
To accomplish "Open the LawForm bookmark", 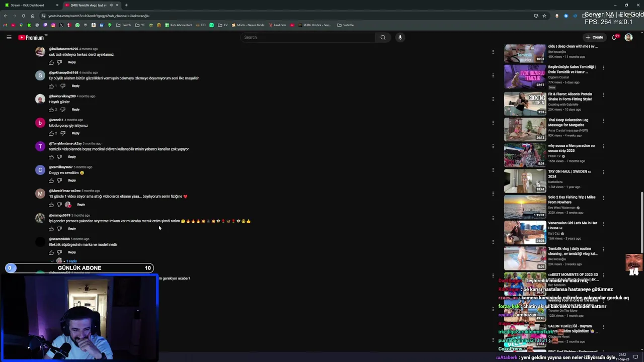I will click(277, 25).
